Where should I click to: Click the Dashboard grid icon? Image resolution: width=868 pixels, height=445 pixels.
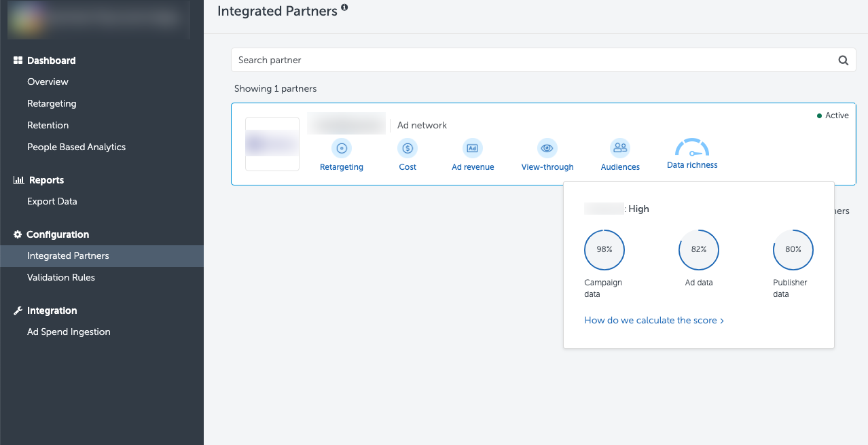tap(18, 60)
